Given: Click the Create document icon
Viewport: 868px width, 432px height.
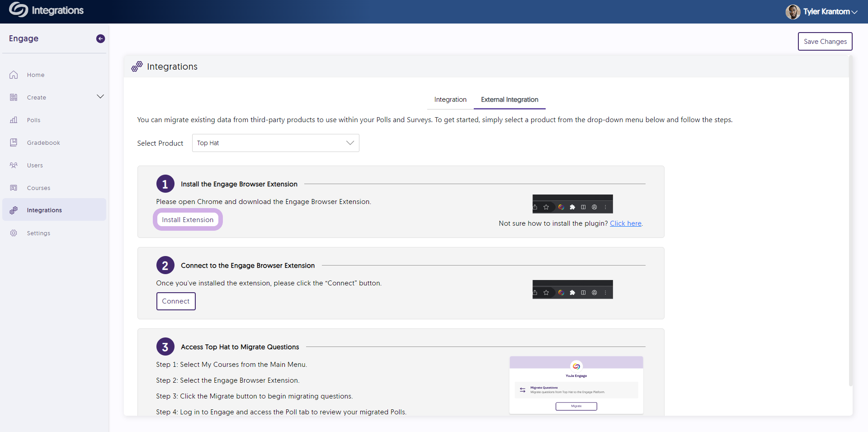Looking at the screenshot, I should [14, 97].
